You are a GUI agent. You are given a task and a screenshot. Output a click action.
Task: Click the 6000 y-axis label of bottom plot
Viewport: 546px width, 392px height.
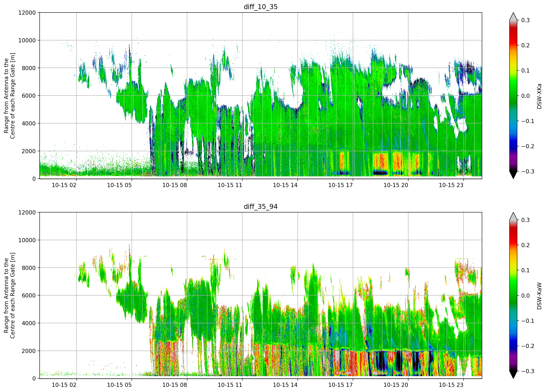(29, 295)
